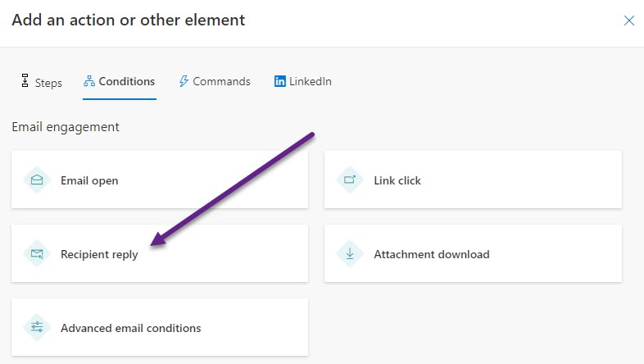Switch to the Steps tab

[48, 83]
